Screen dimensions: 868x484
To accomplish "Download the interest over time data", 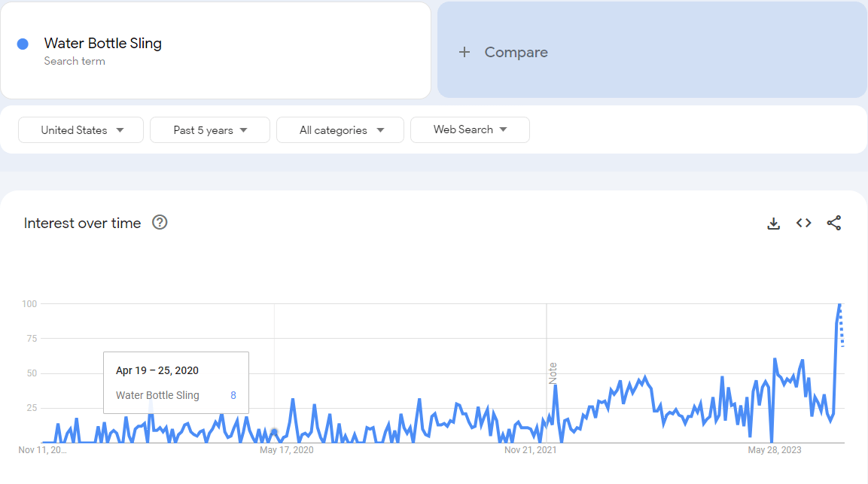I will click(773, 223).
